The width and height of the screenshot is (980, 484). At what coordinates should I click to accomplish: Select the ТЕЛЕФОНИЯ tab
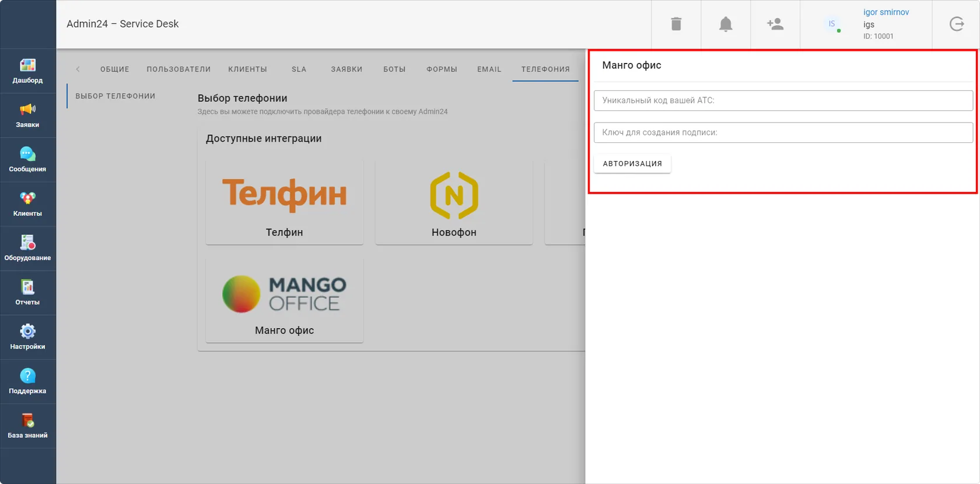[x=545, y=69]
